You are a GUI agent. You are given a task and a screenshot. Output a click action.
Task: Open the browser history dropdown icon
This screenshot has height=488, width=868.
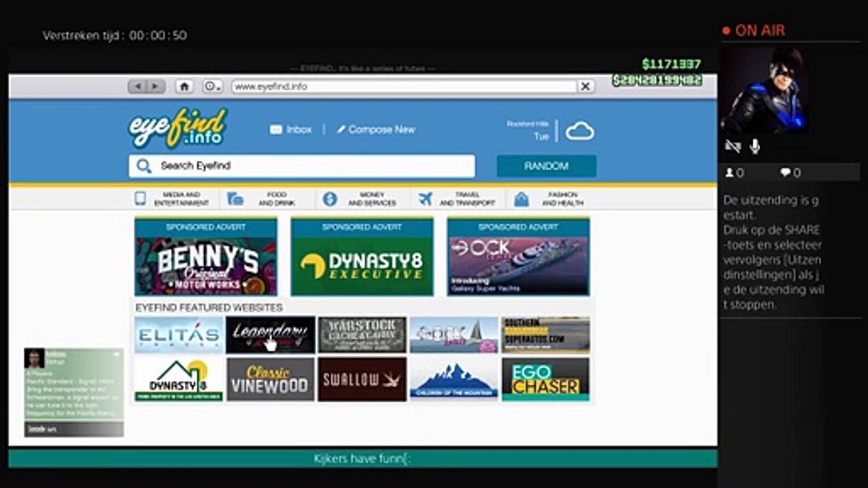point(212,86)
